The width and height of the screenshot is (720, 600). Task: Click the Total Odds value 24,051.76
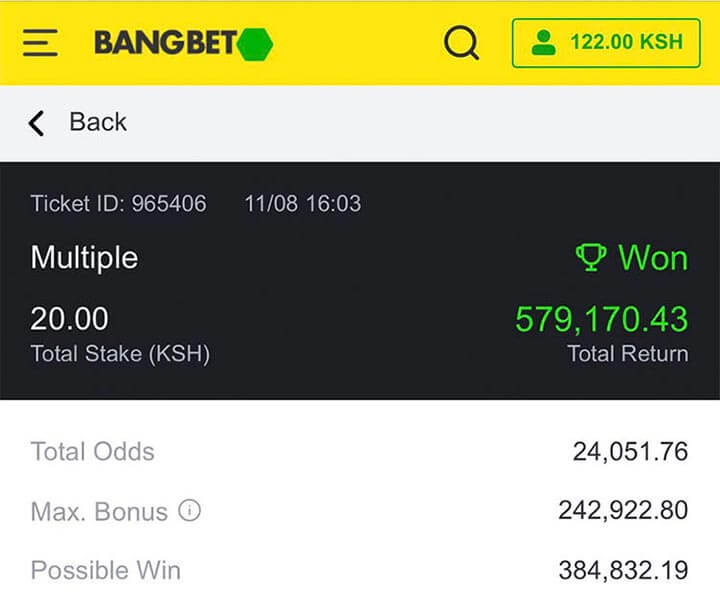pos(630,452)
